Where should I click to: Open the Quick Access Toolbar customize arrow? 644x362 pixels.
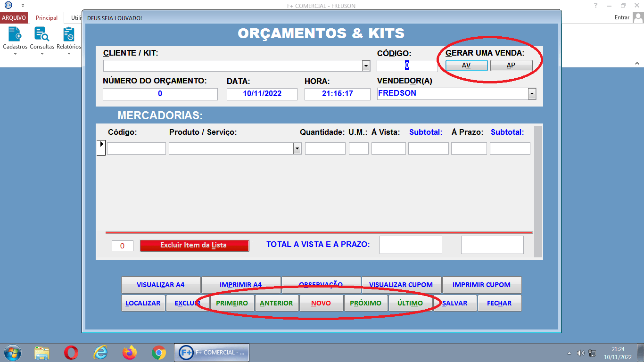pyautogui.click(x=23, y=6)
